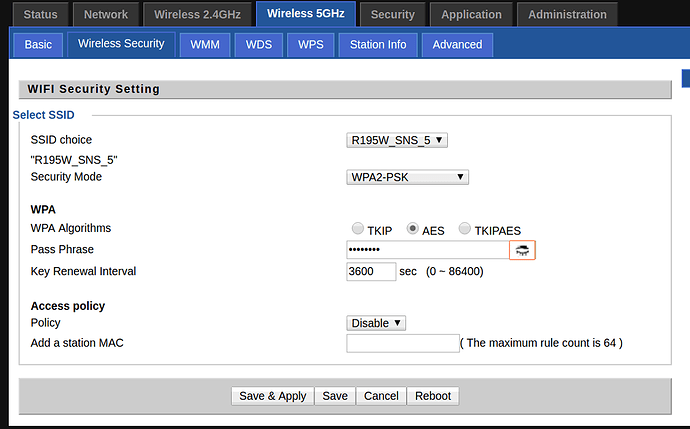Switch to the Wireless 2.4GHz tab
Image resolution: width=690 pixels, height=429 pixels.
coord(197,15)
